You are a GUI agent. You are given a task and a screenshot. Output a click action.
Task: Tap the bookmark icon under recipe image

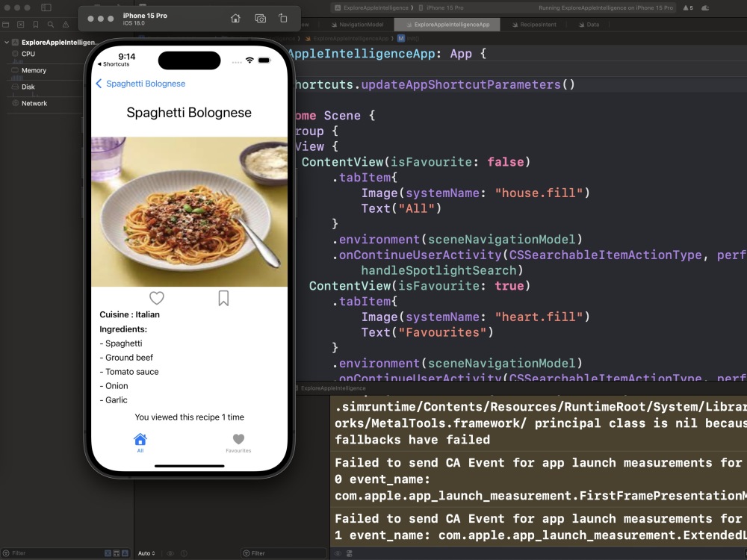coord(223,298)
